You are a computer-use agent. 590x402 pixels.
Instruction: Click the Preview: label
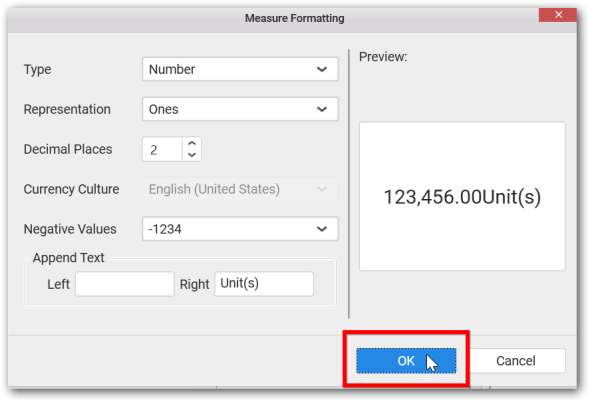pos(383,57)
